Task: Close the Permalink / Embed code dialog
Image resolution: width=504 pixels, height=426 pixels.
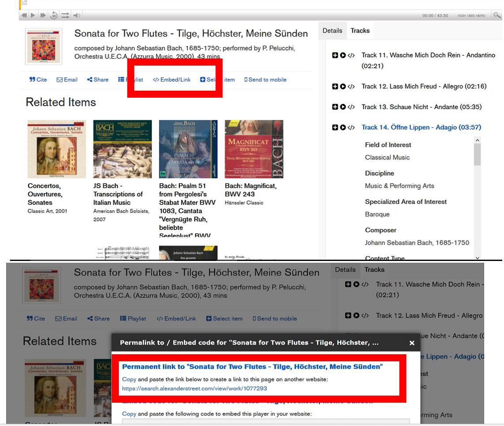Action: 412,343
